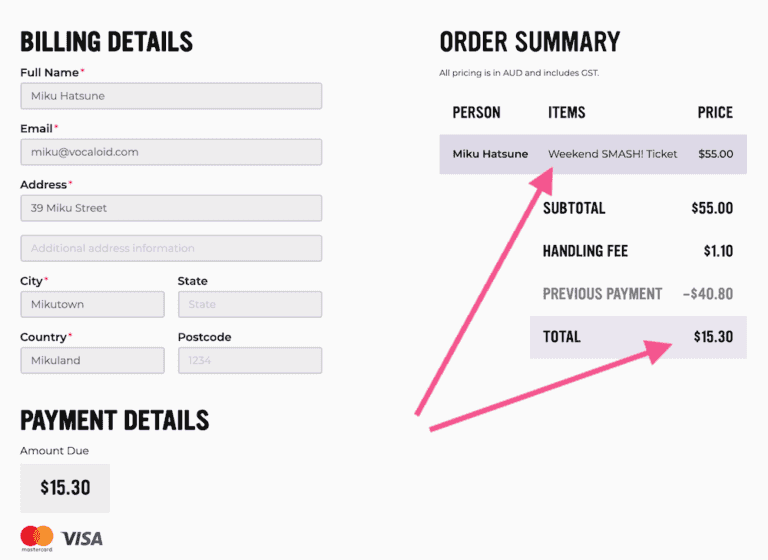Screen dimensions: 768x560
Task: Click the PERSON column header
Action: tap(476, 112)
